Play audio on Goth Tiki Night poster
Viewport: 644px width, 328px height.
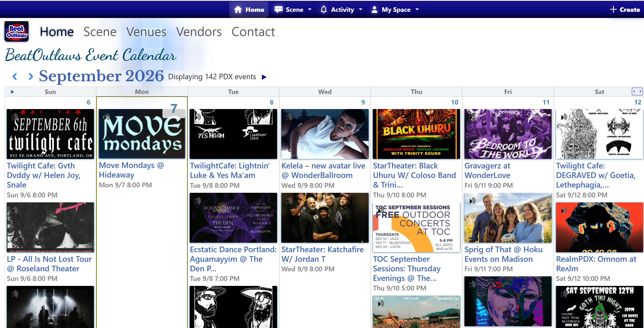point(564,294)
